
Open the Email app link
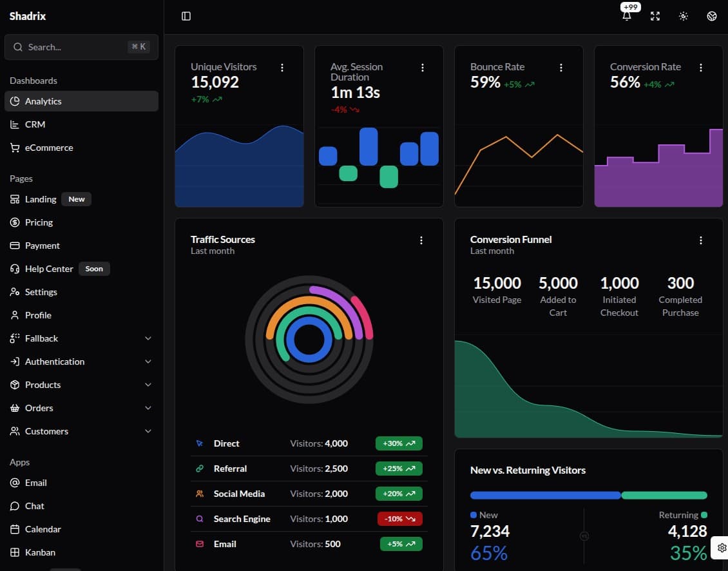click(x=81, y=483)
